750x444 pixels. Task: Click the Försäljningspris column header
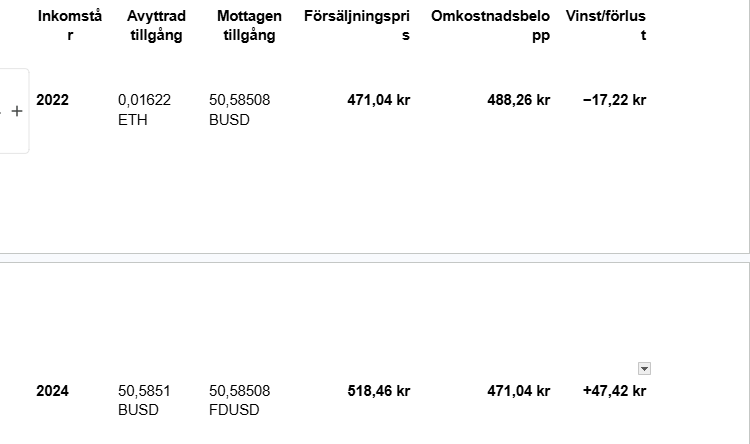(357, 25)
